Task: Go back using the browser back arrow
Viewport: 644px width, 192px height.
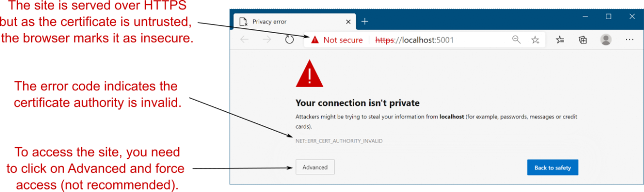Action: pos(245,40)
